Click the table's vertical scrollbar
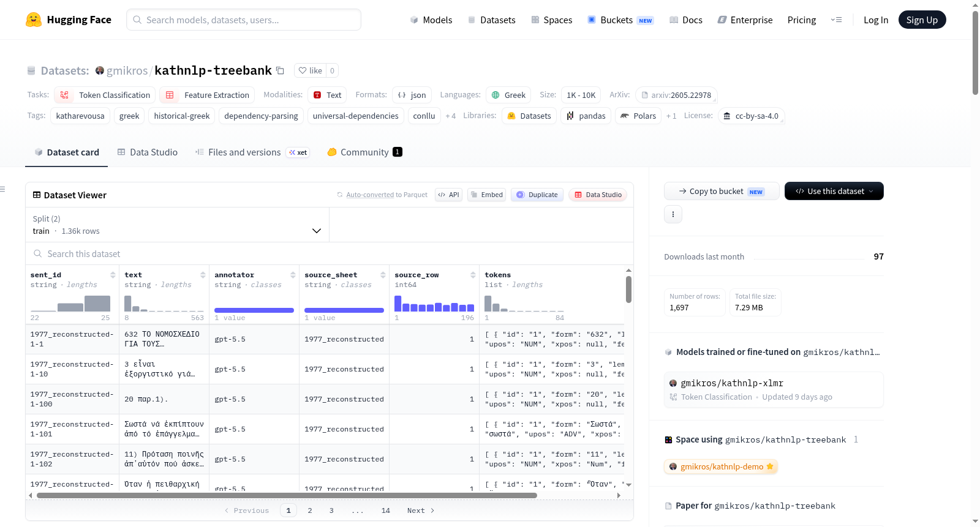This screenshot has width=980, height=527. [628, 289]
